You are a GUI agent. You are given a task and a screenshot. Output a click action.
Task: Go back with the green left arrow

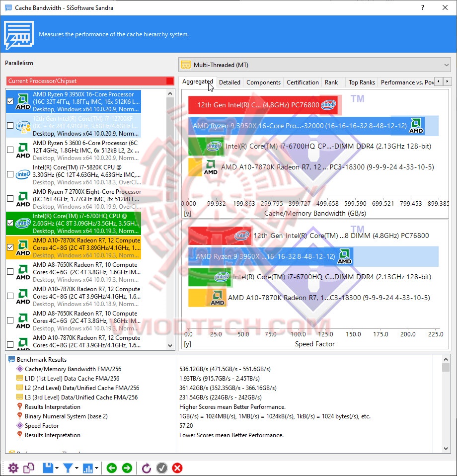tap(112, 468)
